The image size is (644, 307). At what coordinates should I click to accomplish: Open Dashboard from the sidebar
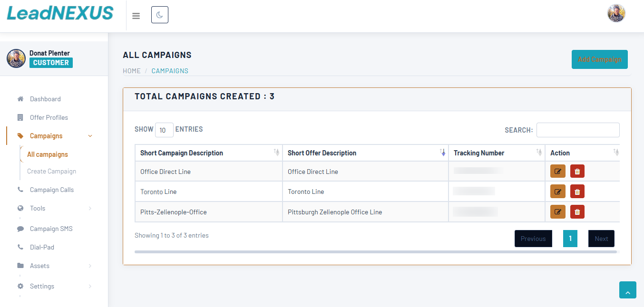click(45, 99)
